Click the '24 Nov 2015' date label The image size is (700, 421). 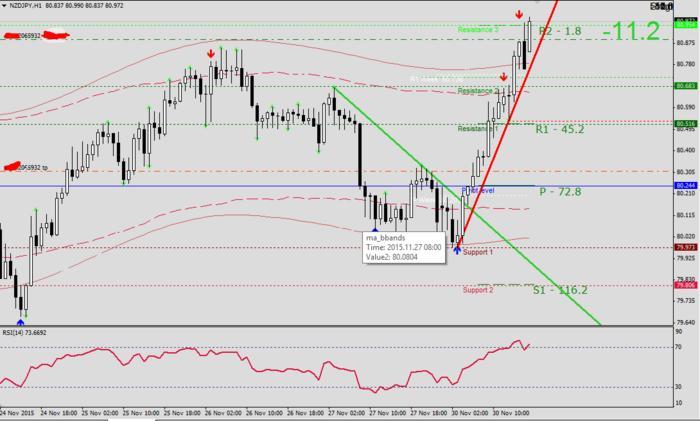(17, 413)
